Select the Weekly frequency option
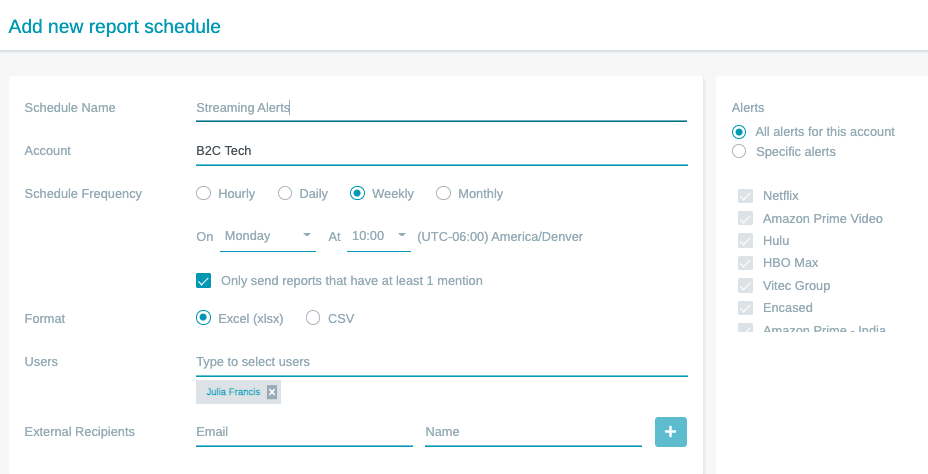This screenshot has width=928, height=474. pyautogui.click(x=357, y=194)
